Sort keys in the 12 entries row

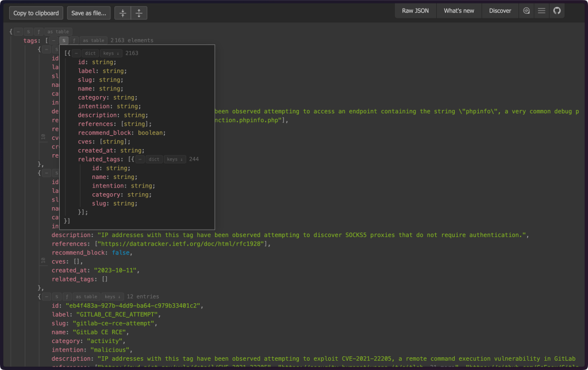pos(113,297)
